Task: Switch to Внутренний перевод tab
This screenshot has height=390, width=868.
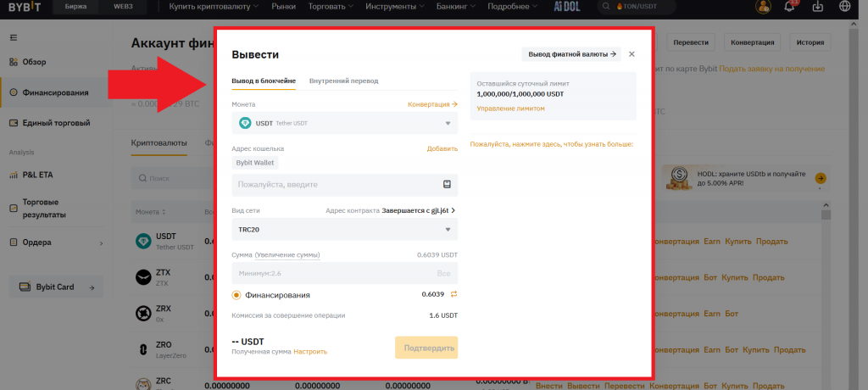Action: pos(344,81)
